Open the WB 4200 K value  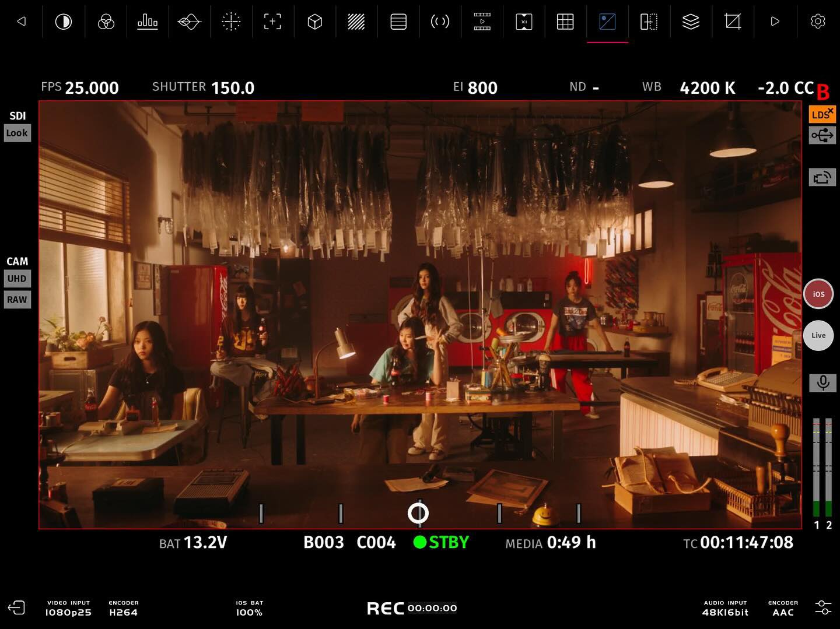707,88
